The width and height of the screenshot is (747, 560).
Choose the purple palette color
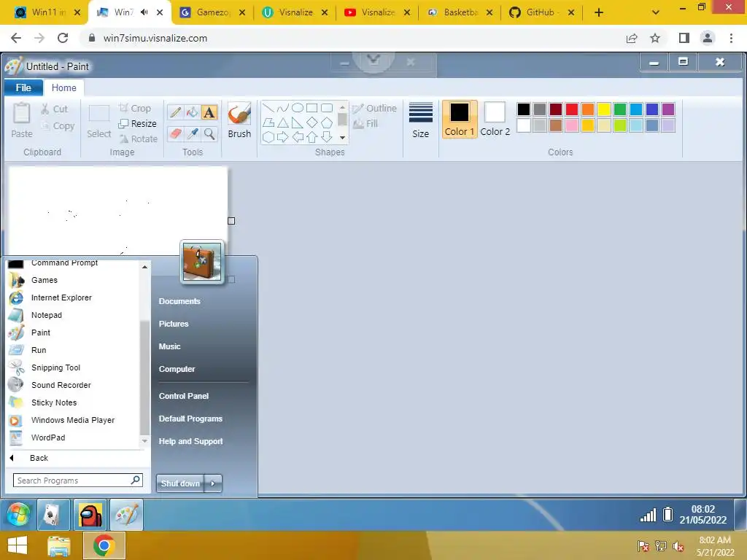[668, 109]
